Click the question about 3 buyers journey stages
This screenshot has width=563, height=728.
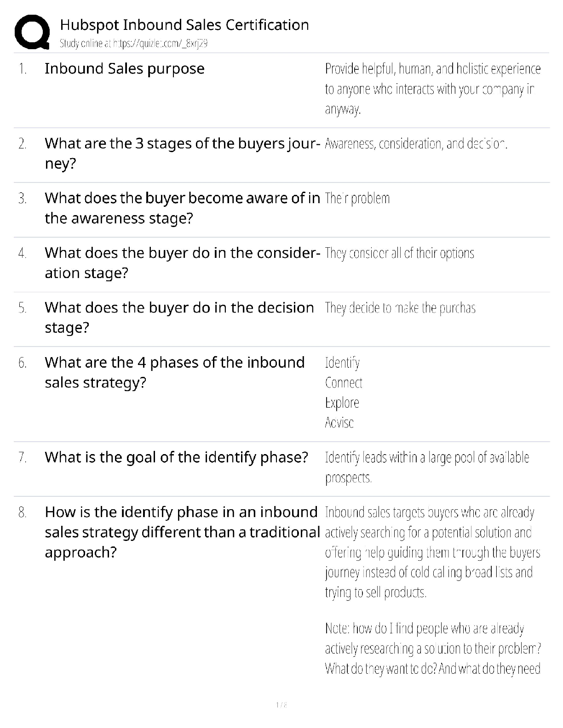(182, 154)
